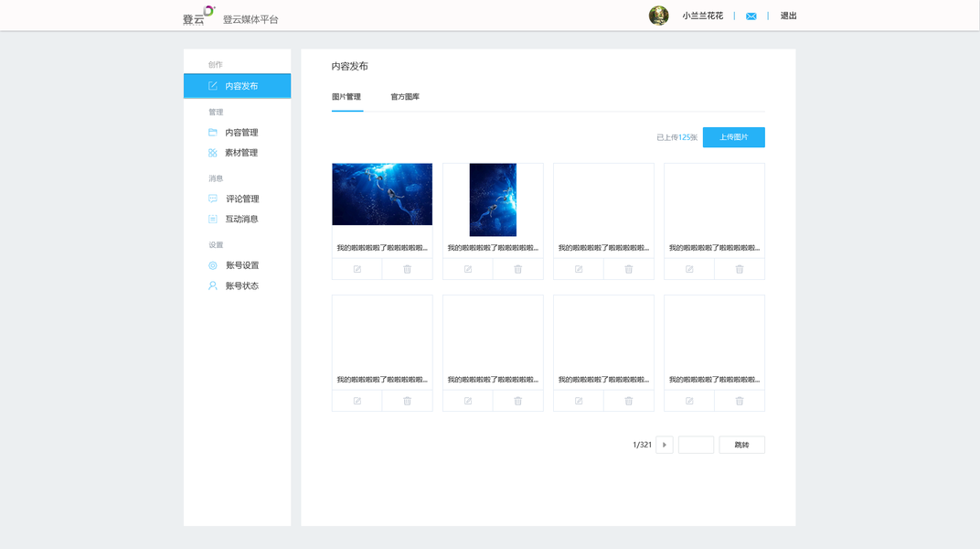
Task: Click the chat bubble icon next to 评论管理
Action: [x=212, y=199]
